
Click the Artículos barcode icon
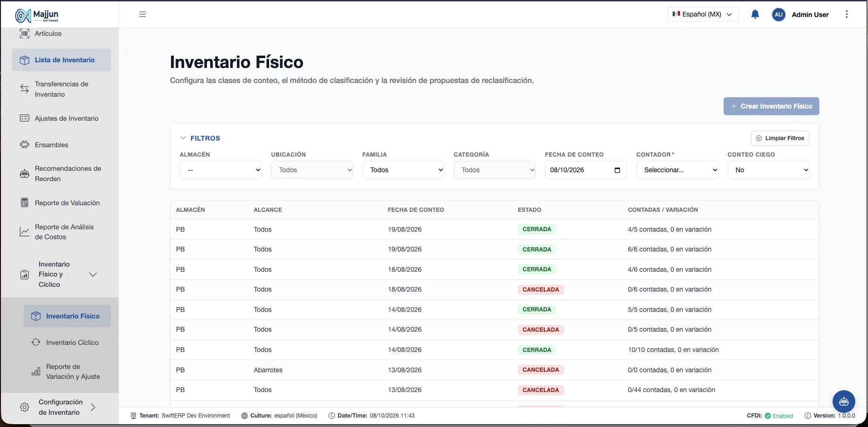click(25, 33)
